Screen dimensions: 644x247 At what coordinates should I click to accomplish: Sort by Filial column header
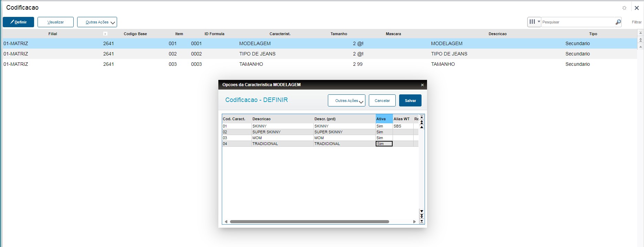coord(53,34)
